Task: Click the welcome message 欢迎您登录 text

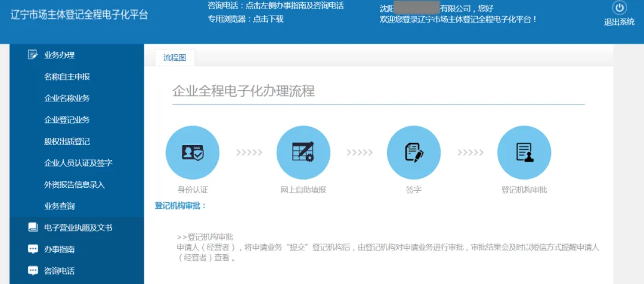Action: 459,19
